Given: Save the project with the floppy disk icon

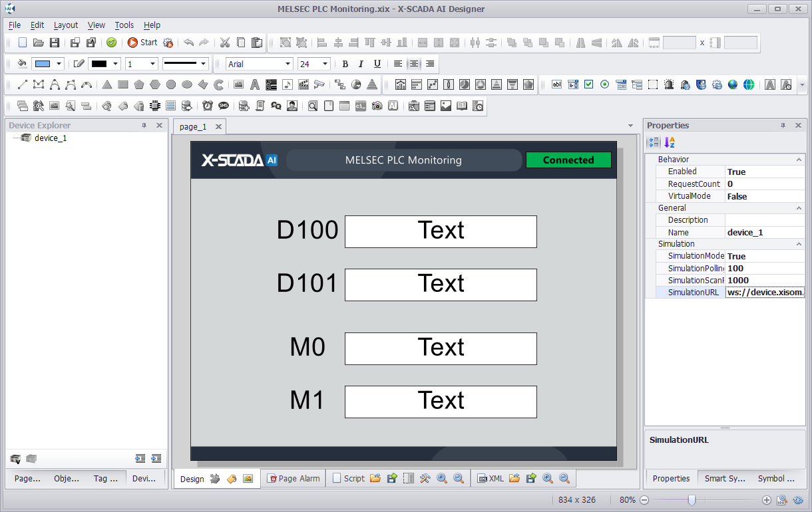Looking at the screenshot, I should pos(55,43).
